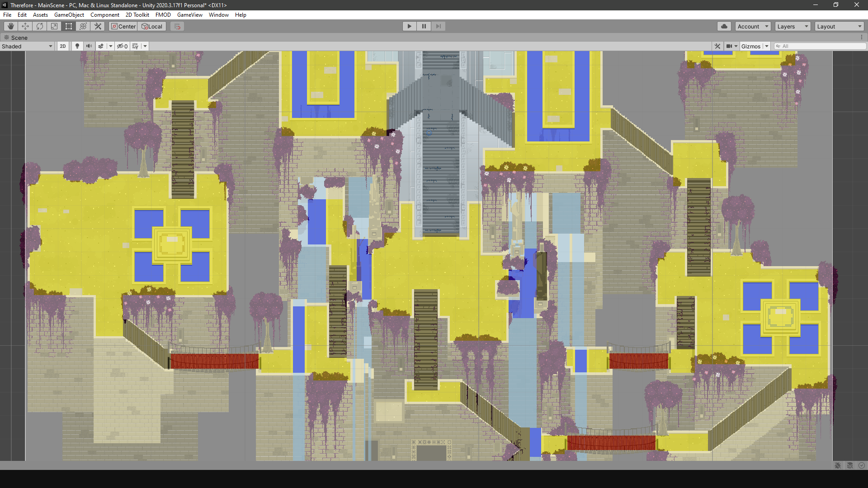Image resolution: width=868 pixels, height=488 pixels.
Task: Toggle 2D view mode
Action: tap(63, 46)
